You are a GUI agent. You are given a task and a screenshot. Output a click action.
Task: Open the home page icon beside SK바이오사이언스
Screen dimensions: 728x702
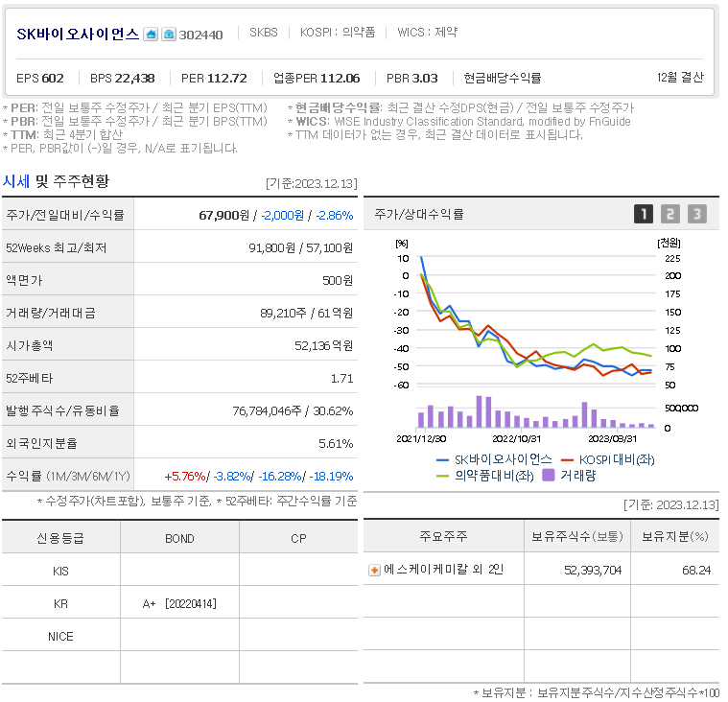click(x=151, y=35)
